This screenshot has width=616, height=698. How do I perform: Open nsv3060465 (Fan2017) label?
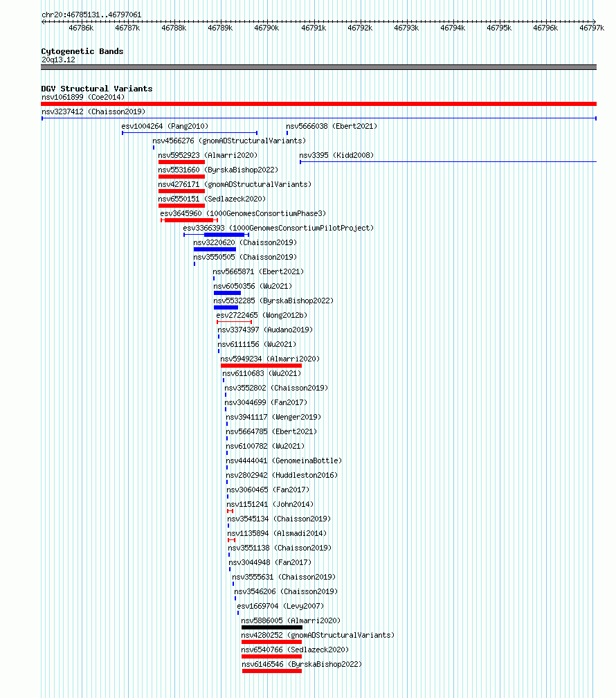coord(268,490)
